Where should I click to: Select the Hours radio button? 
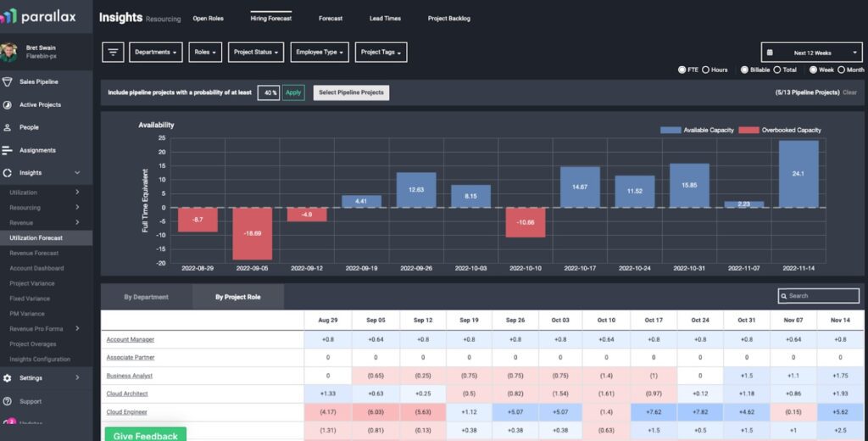click(x=705, y=70)
